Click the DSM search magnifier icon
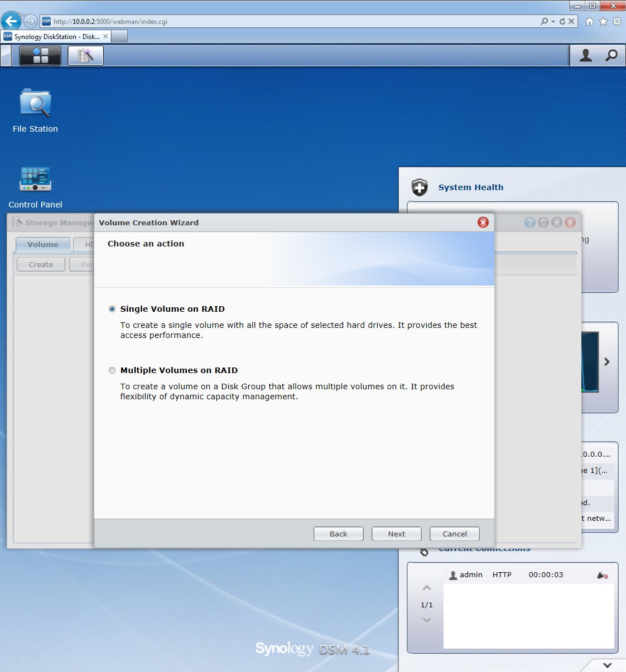The image size is (626, 672). 611,55
